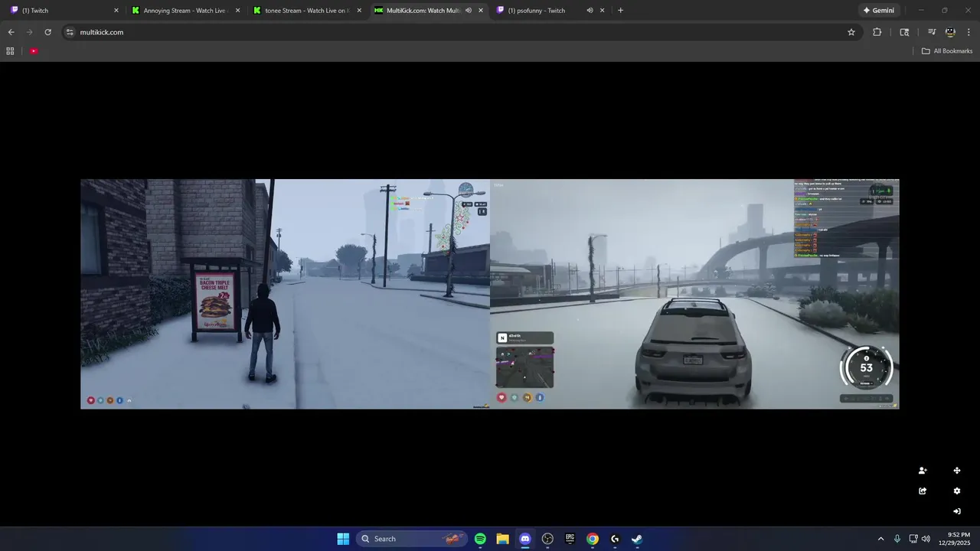Viewport: 980px width, 551px height.
Task: Open the MultiKick settings gear
Action: [x=957, y=491]
